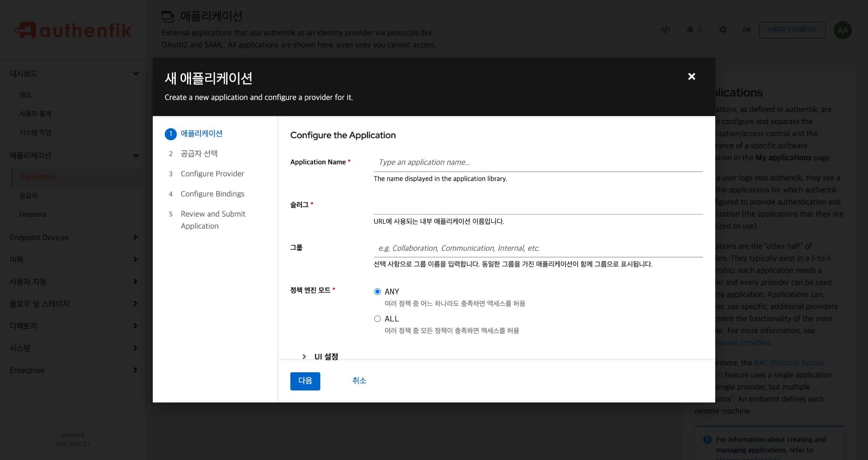The height and width of the screenshot is (460, 868).
Task: Focus the Application Name field
Action: coord(538,162)
